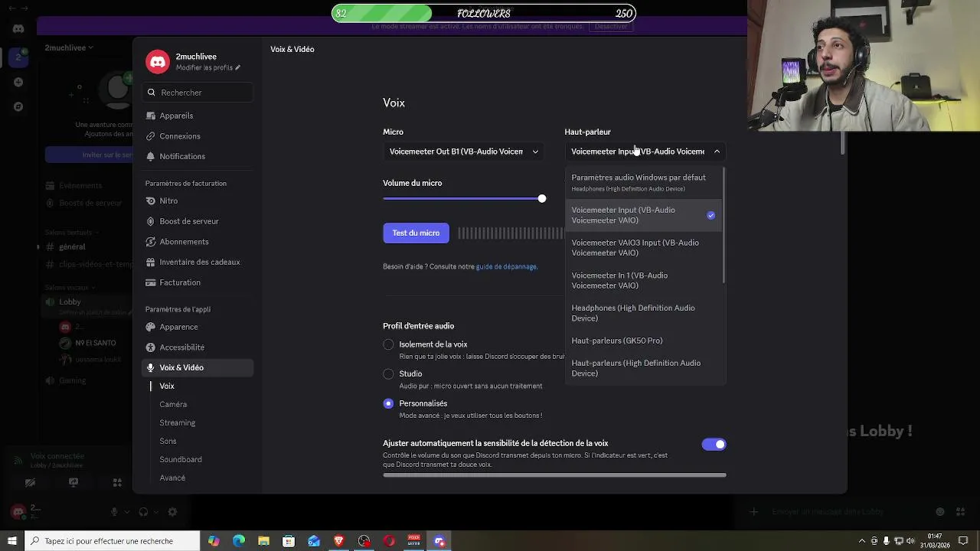Adjust the Volume du micro slider handle

pos(542,199)
